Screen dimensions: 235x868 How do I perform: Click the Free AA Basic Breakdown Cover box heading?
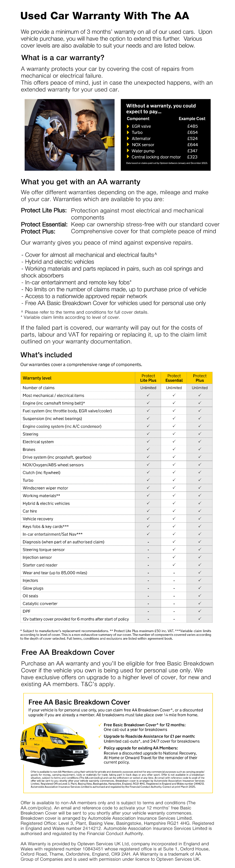pyautogui.click(x=79, y=702)
